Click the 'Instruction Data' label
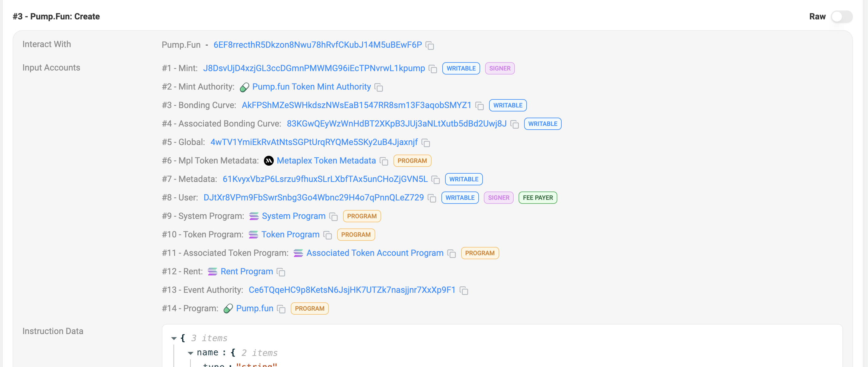Viewport: 868px width, 367px height. pyautogui.click(x=53, y=331)
